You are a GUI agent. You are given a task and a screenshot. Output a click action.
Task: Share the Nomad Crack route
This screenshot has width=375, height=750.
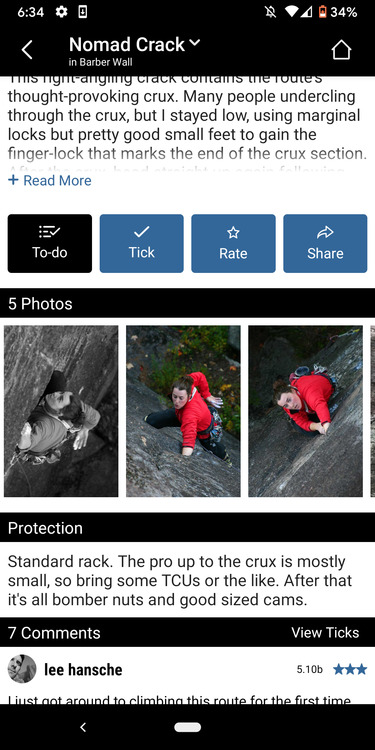(325, 243)
